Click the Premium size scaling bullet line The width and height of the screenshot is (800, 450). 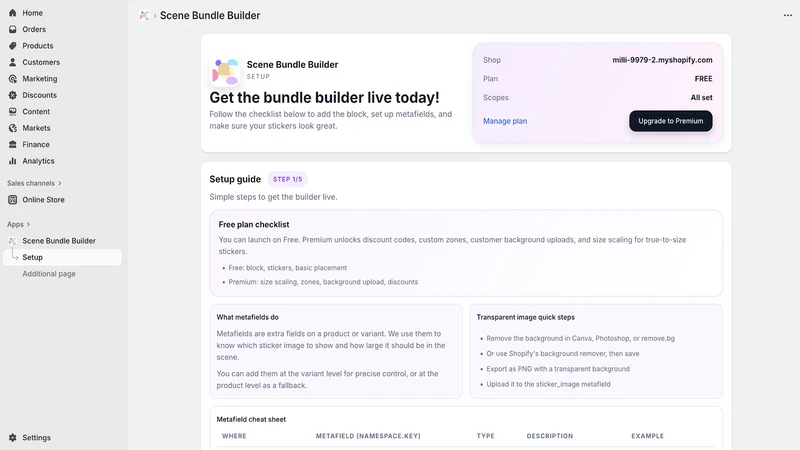(323, 282)
